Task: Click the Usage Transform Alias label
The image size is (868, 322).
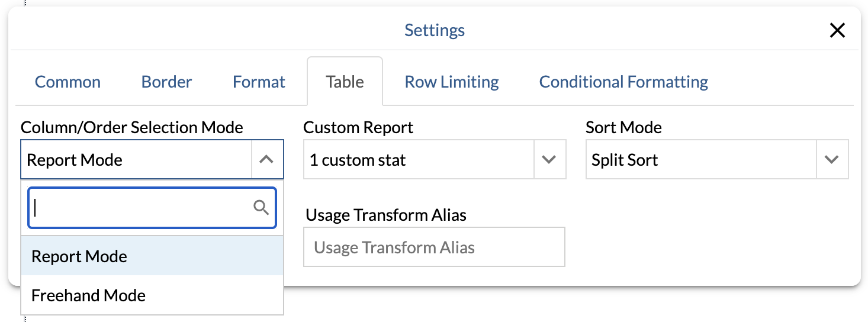Action: coord(386,215)
